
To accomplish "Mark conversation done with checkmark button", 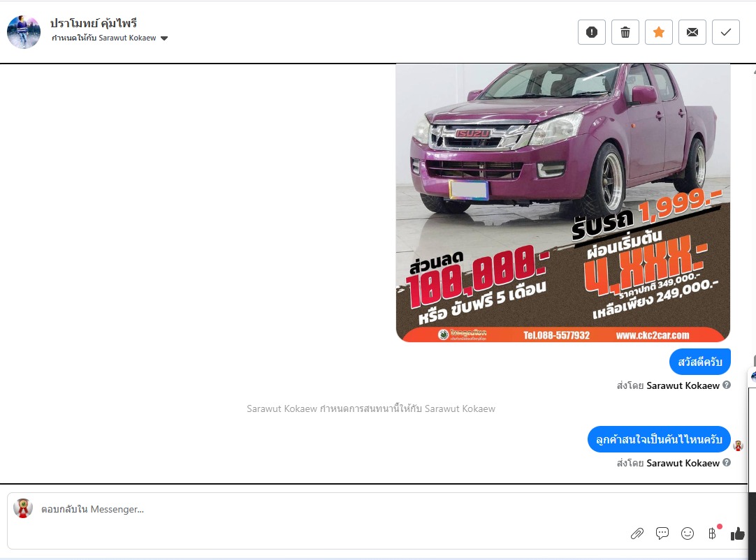I will [726, 32].
